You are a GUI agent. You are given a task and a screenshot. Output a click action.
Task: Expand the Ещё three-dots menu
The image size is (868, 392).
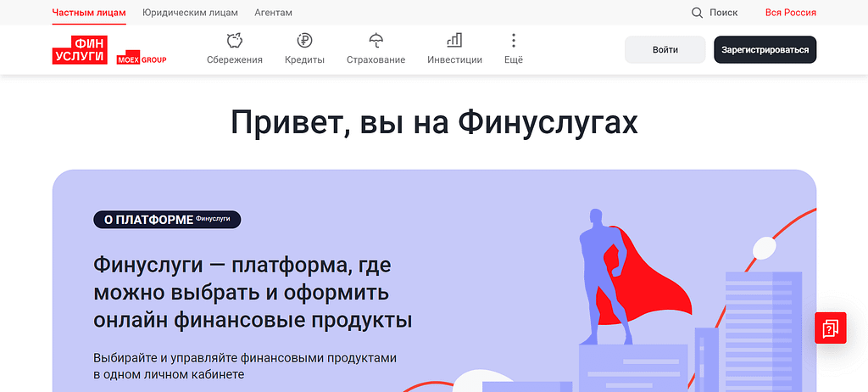pyautogui.click(x=513, y=41)
